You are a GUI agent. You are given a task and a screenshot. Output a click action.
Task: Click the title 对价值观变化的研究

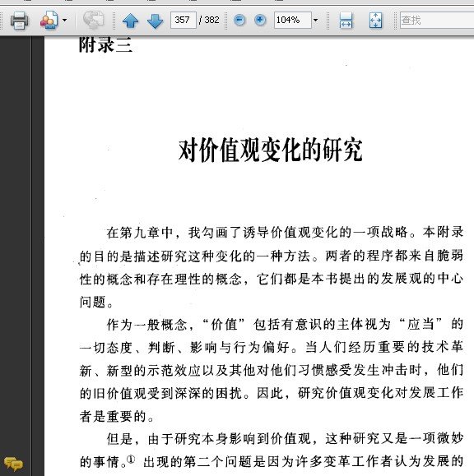270,150
